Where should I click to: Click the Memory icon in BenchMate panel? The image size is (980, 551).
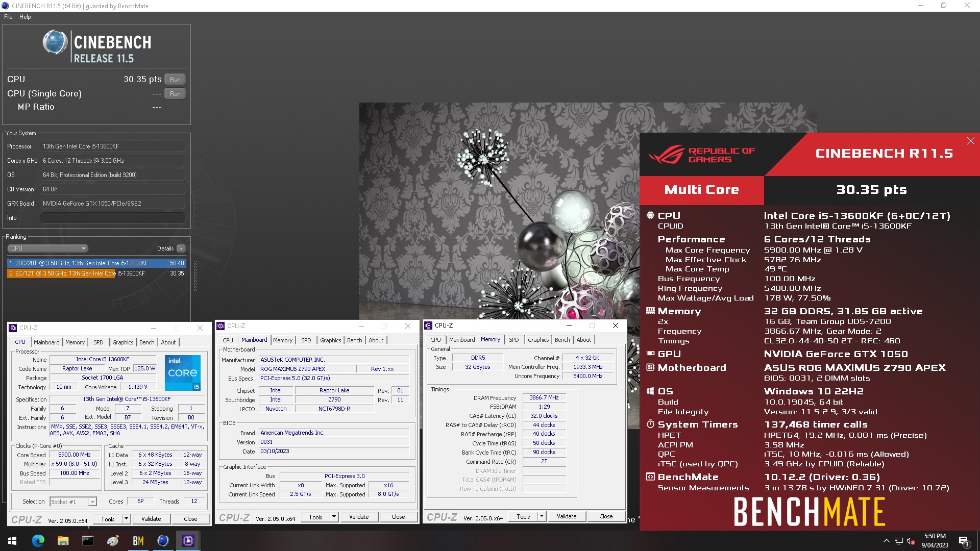(650, 311)
